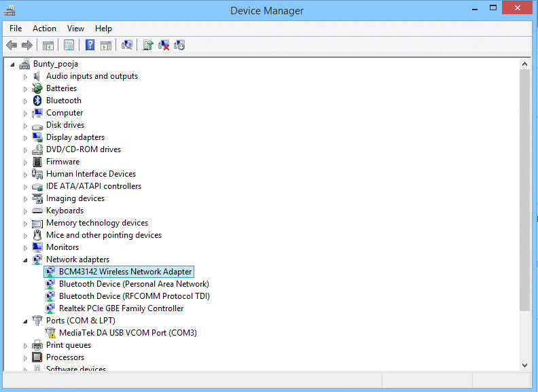The image size is (538, 392).
Task: Click the Back arrow in toolbar
Action: tap(12, 46)
